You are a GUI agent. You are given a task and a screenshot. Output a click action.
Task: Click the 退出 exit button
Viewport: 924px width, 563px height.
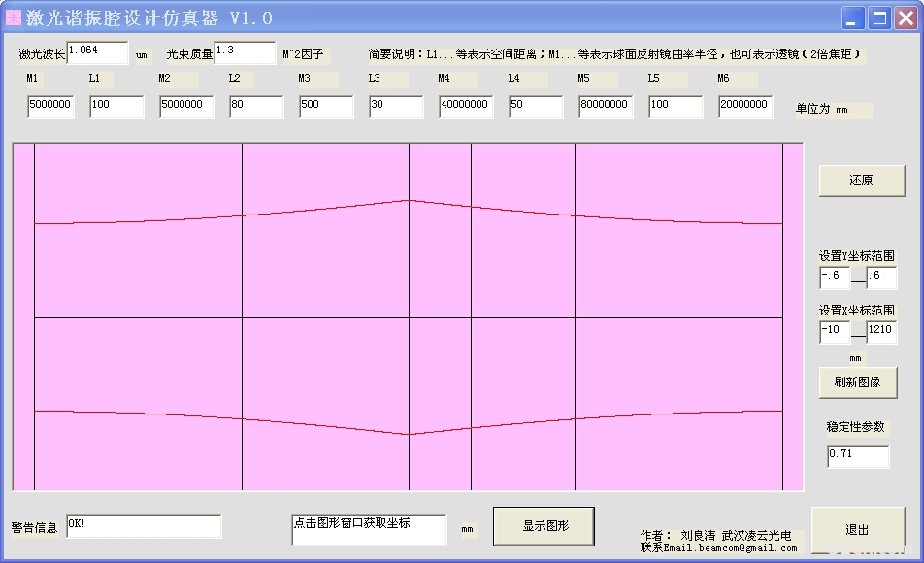coord(857,529)
